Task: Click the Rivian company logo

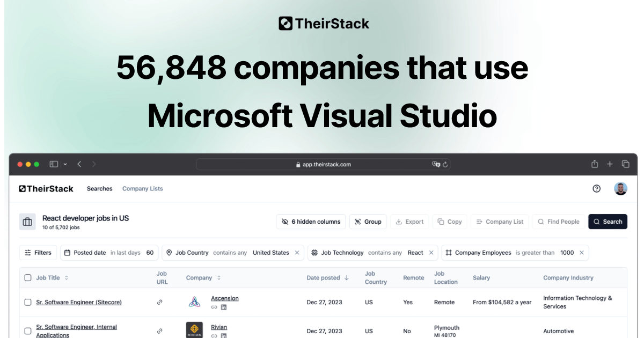Action: tap(194, 330)
